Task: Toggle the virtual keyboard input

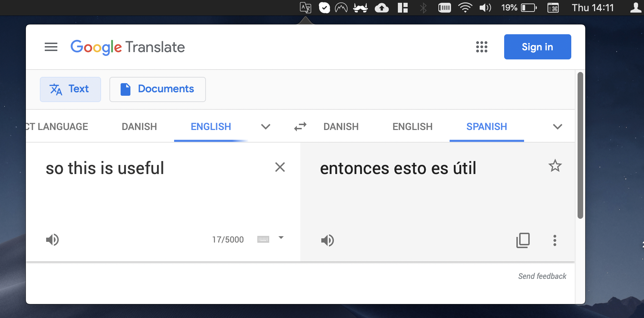Action: click(263, 239)
